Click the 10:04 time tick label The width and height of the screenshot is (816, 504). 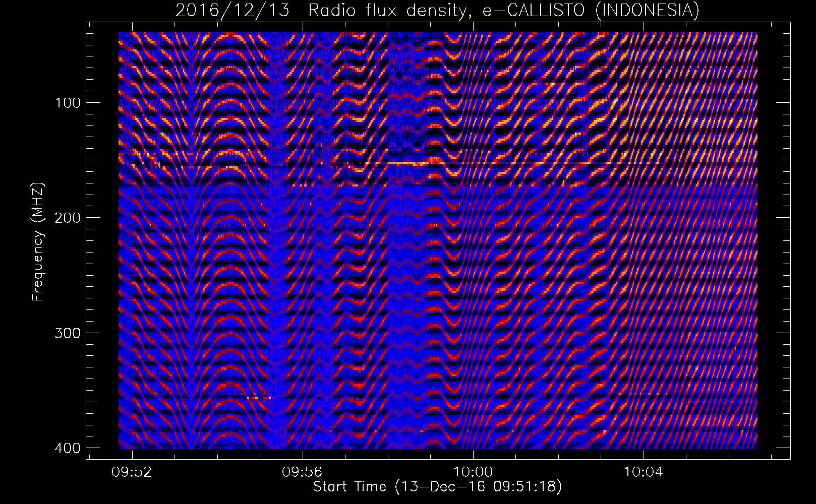tap(643, 473)
